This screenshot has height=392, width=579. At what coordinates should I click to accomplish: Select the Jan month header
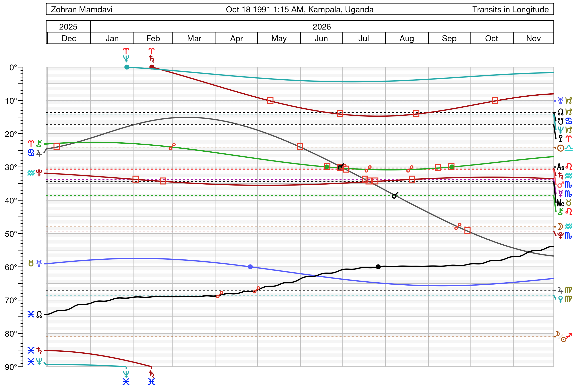(x=112, y=39)
